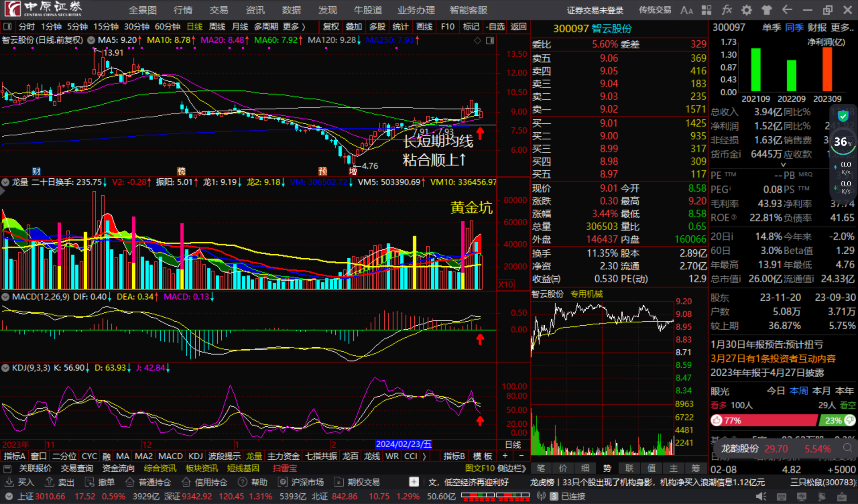
Task: Open 3月27日 investor interaction link
Action: (x=773, y=358)
